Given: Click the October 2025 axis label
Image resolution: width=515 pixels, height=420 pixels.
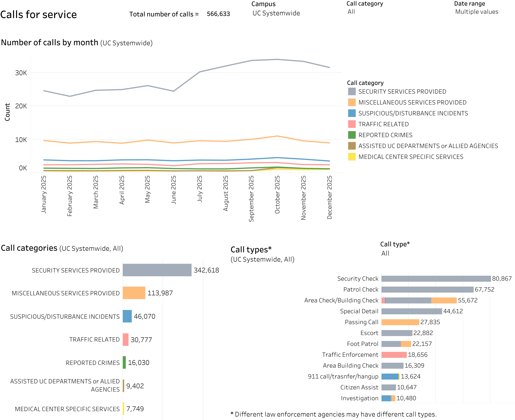Looking at the screenshot, I should (277, 195).
